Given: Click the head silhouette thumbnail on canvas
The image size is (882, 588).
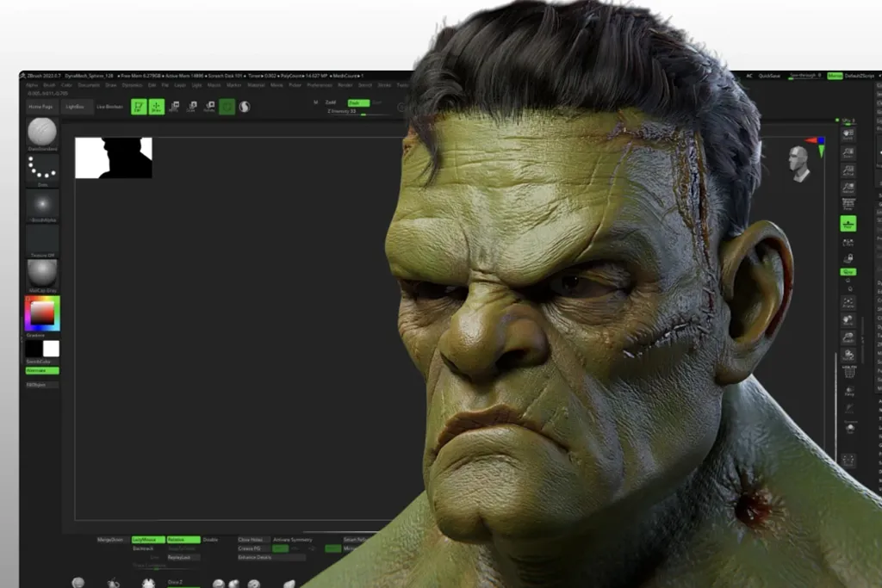Looking at the screenshot, I should (x=114, y=158).
